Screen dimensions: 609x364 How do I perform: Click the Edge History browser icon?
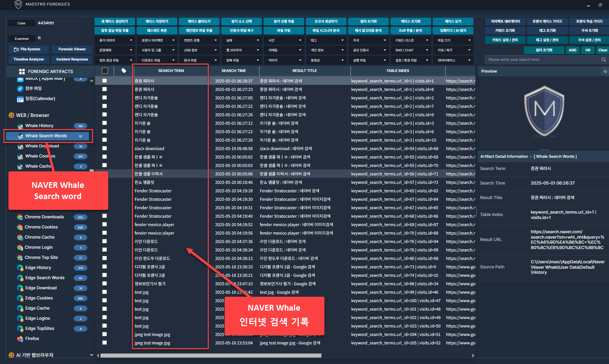[20, 268]
